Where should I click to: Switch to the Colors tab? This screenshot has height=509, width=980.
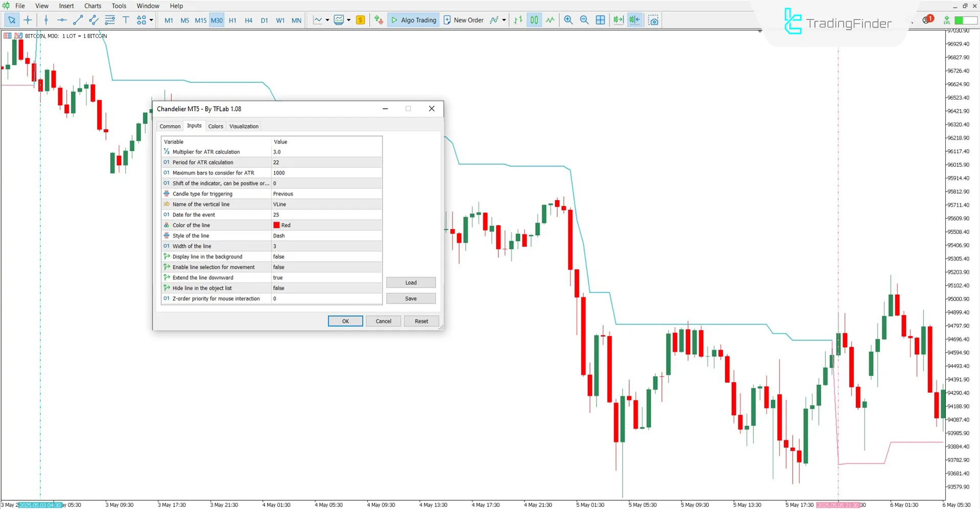[x=216, y=126]
